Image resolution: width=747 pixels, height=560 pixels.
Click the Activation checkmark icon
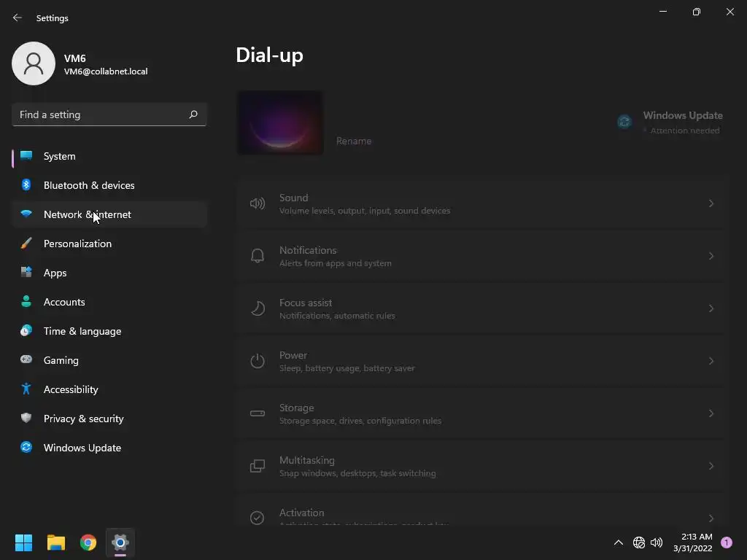pos(258,518)
